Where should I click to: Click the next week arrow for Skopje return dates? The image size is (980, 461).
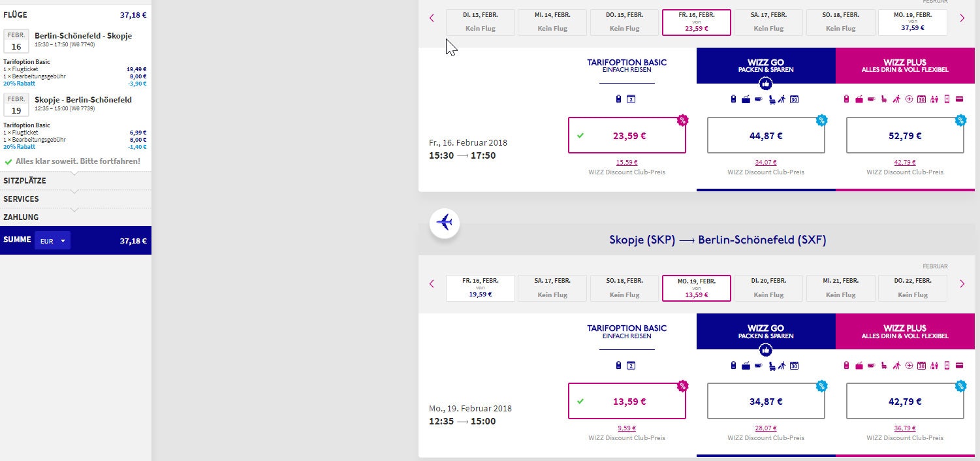(962, 284)
